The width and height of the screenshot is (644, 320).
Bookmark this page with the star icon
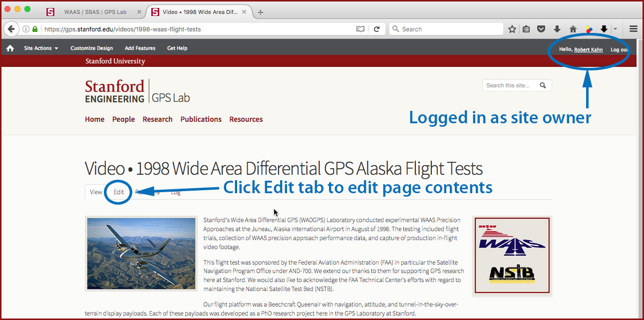512,29
